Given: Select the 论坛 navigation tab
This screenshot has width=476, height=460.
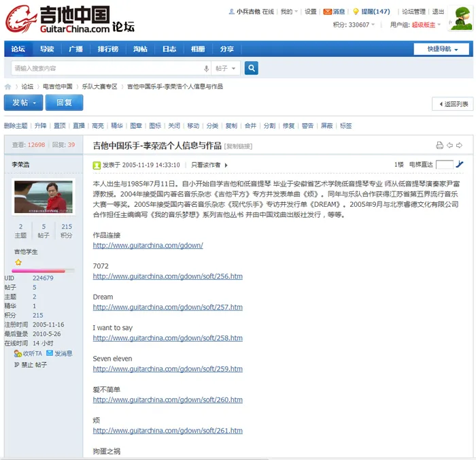Looking at the screenshot, I should pyautogui.click(x=18, y=49).
